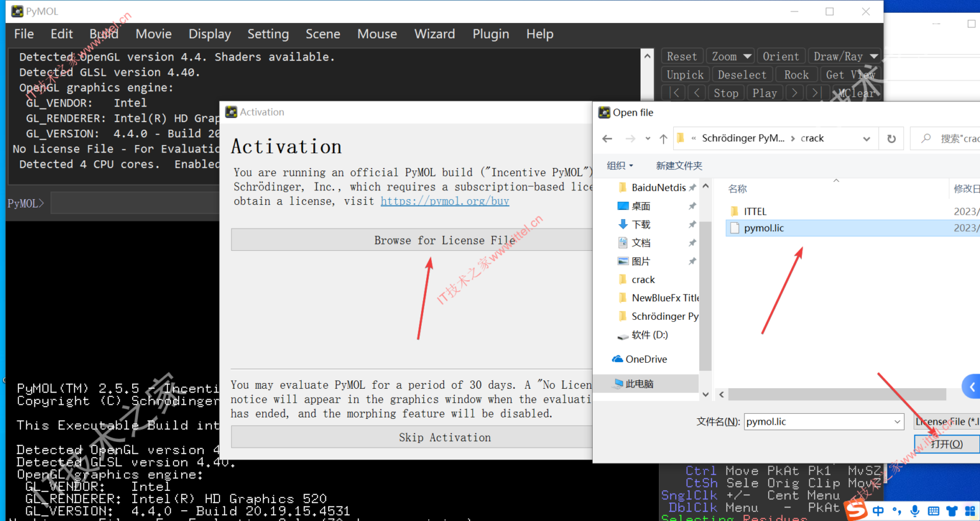Expand the Zoom dropdown arrow

(x=747, y=56)
